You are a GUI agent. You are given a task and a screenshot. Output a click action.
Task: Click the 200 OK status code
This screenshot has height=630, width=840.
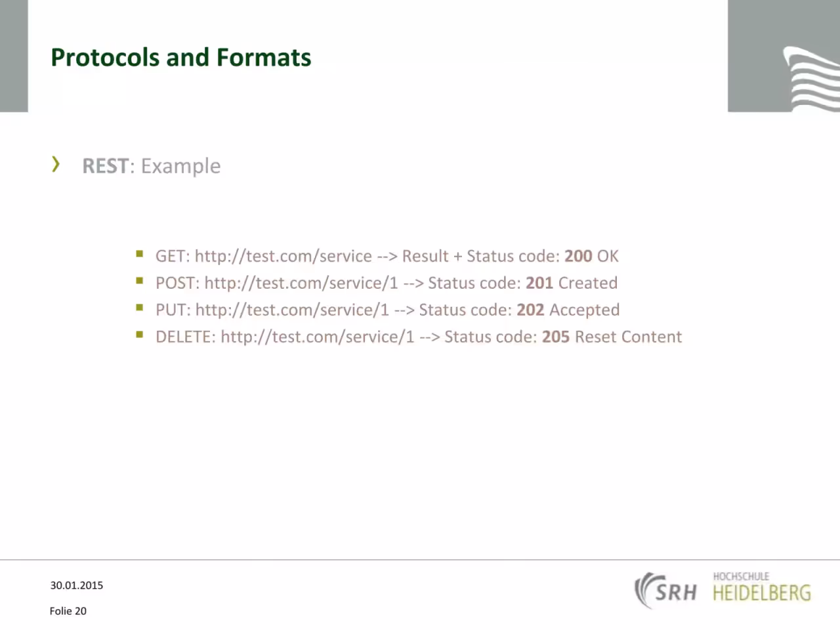pos(591,256)
